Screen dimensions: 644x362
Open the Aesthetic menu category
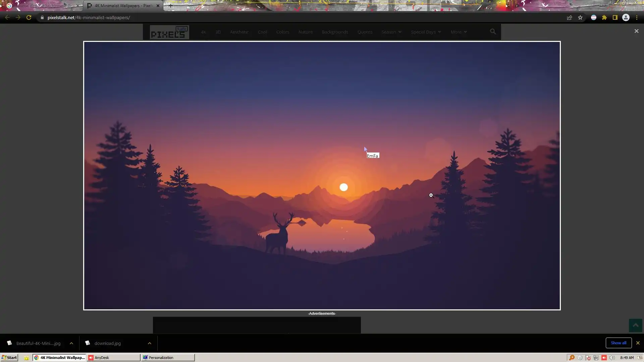click(239, 32)
